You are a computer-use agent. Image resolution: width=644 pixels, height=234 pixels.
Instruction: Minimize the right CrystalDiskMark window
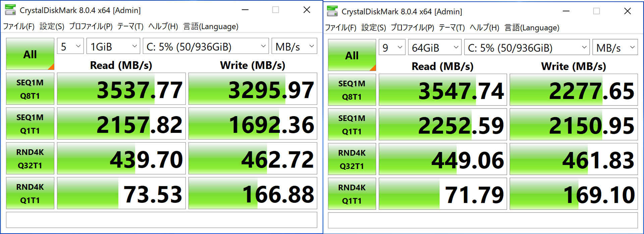(x=566, y=11)
